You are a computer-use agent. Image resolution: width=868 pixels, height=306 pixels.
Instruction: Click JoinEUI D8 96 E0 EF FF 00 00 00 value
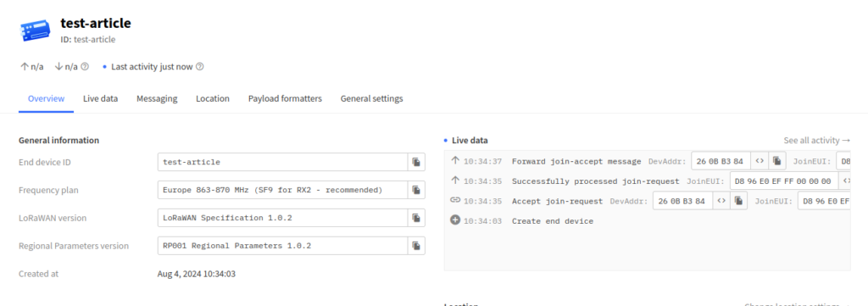(784, 181)
